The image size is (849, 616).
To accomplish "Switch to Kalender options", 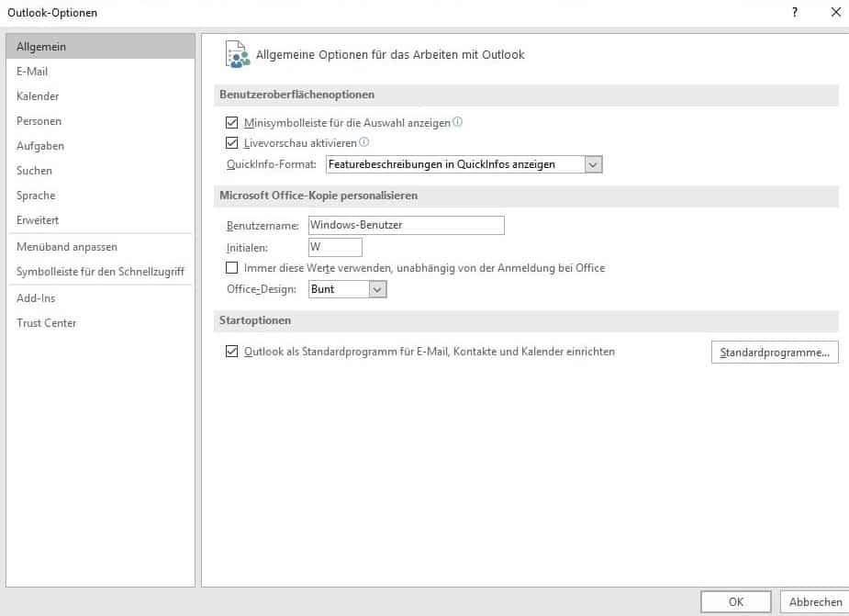I will click(101, 96).
